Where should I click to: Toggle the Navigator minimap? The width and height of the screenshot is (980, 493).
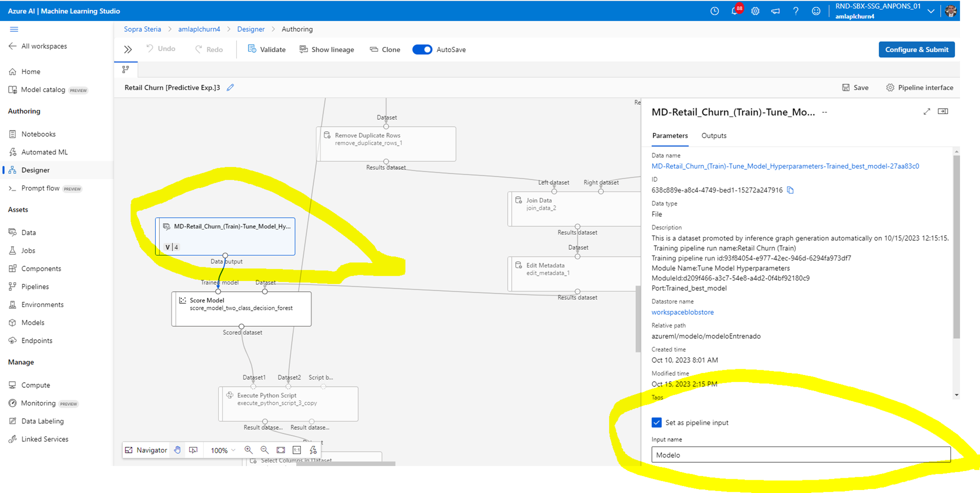pyautogui.click(x=146, y=450)
